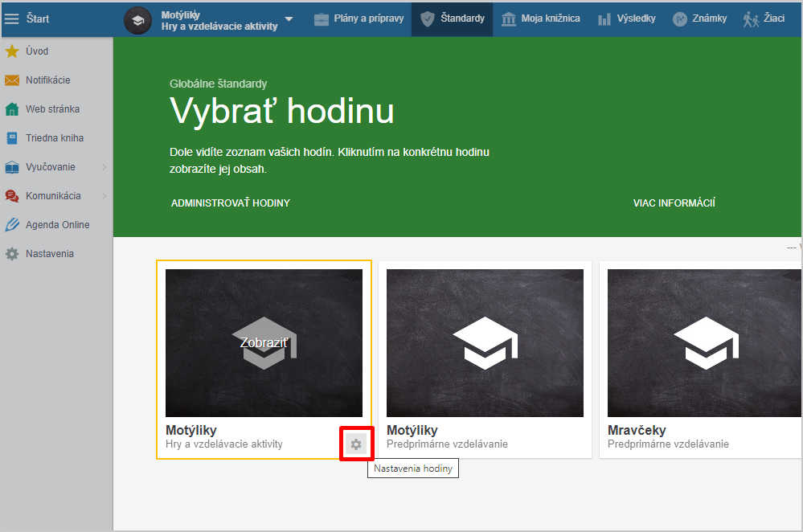Click the Mravčeky card title
Image resolution: width=803 pixels, height=532 pixels.
point(637,430)
